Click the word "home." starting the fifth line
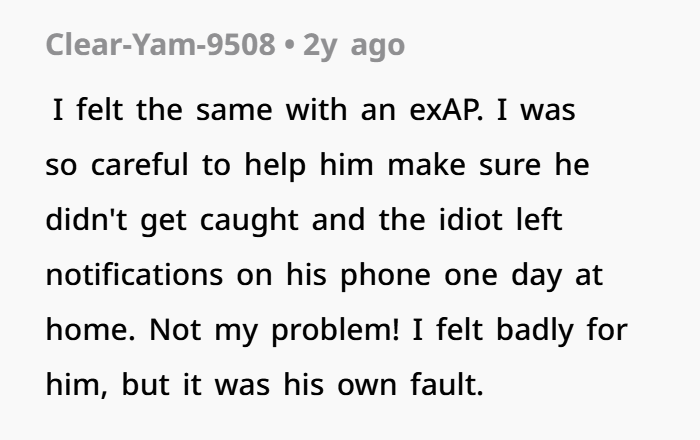This screenshot has width=700, height=440. [x=86, y=329]
